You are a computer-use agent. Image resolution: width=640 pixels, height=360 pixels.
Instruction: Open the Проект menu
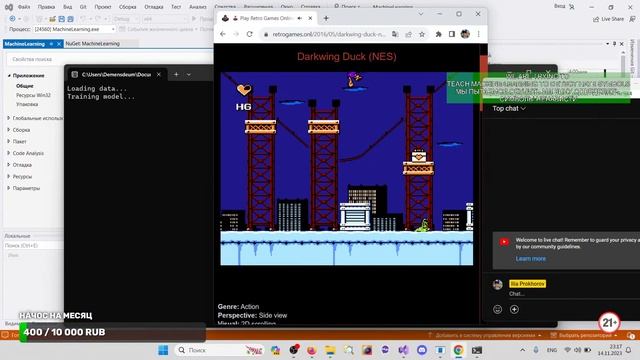click(x=102, y=7)
